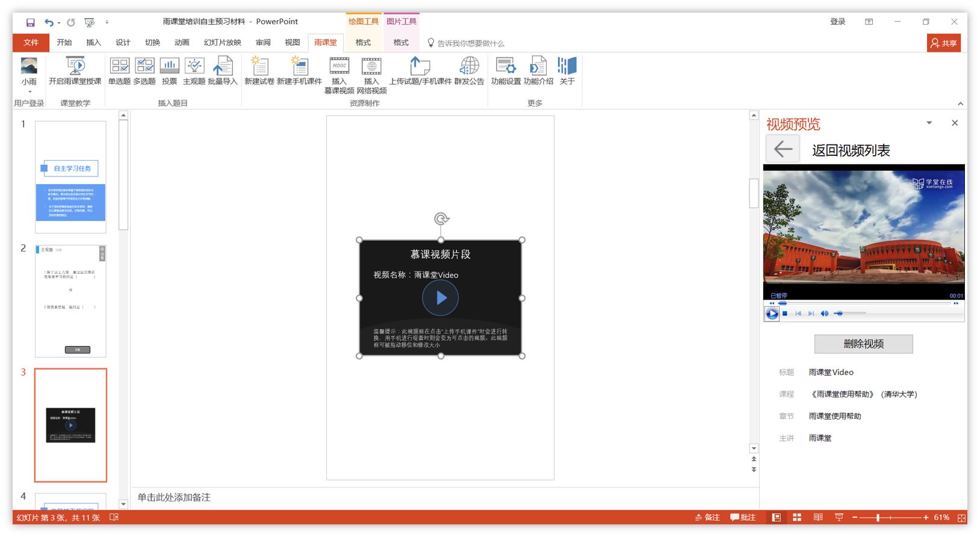
Task: Start slideshow from quick access toolbar
Action: point(90,22)
